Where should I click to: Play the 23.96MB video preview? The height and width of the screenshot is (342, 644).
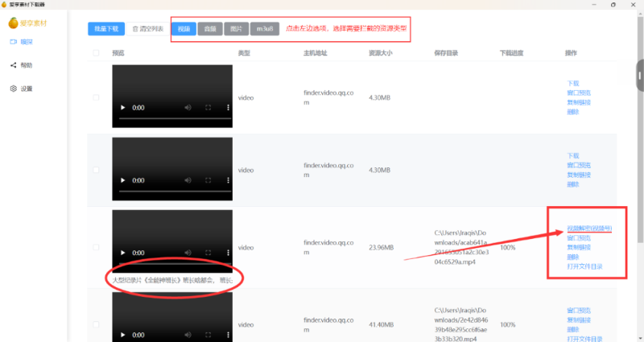122,253
